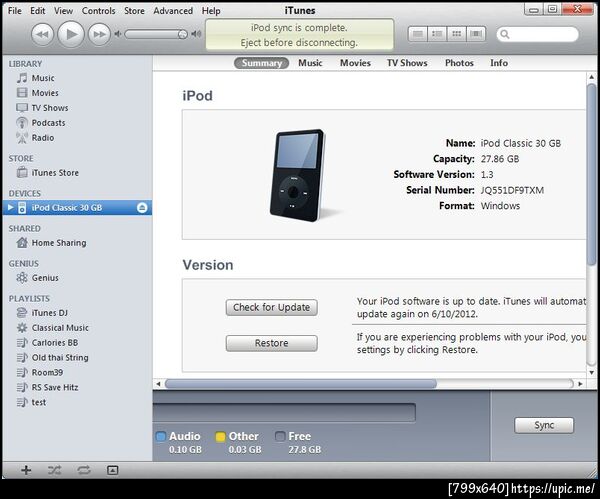Image resolution: width=600 pixels, height=499 pixels.
Task: Click the vertical scrollbar down arrow
Action: click(592, 372)
